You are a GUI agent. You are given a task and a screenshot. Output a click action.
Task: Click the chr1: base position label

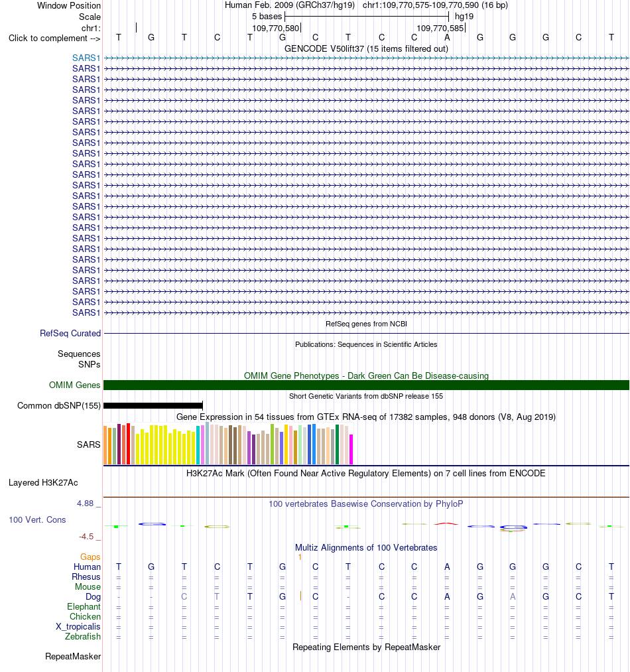(x=91, y=29)
